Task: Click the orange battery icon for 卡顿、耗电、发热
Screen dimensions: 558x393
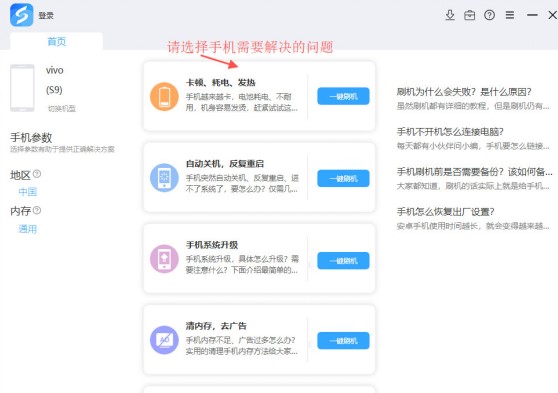Action: (x=164, y=96)
